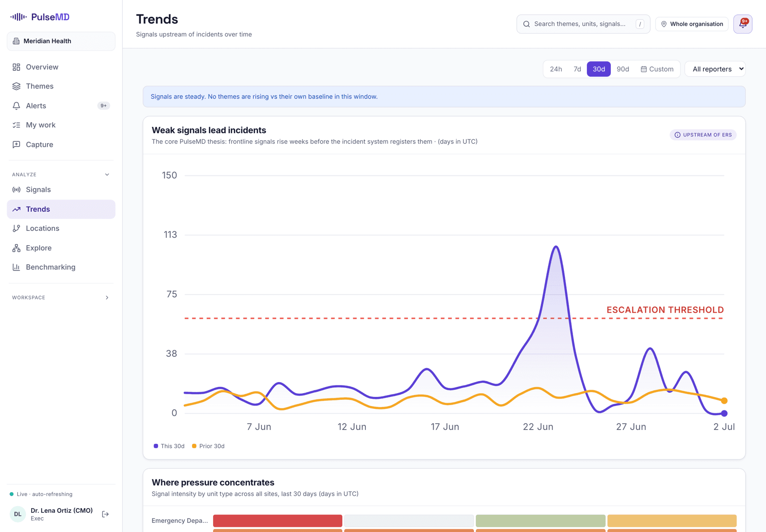
Task: Click the 22 Jun axis label
Action: [538, 427]
